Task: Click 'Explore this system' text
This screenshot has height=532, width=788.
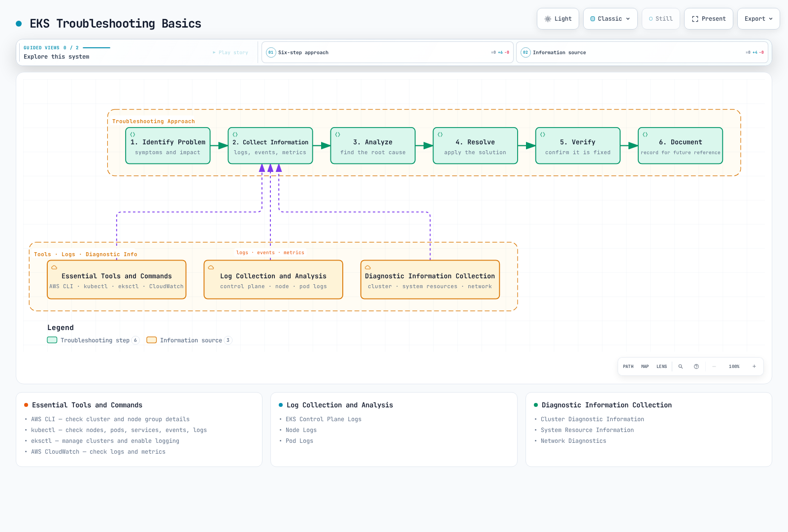Action: (57, 57)
